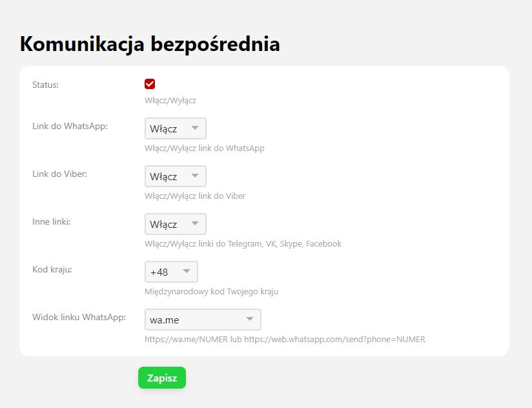Click the 'Inne linki:' label
Image resolution: width=532 pixels, height=408 pixels.
pos(51,221)
